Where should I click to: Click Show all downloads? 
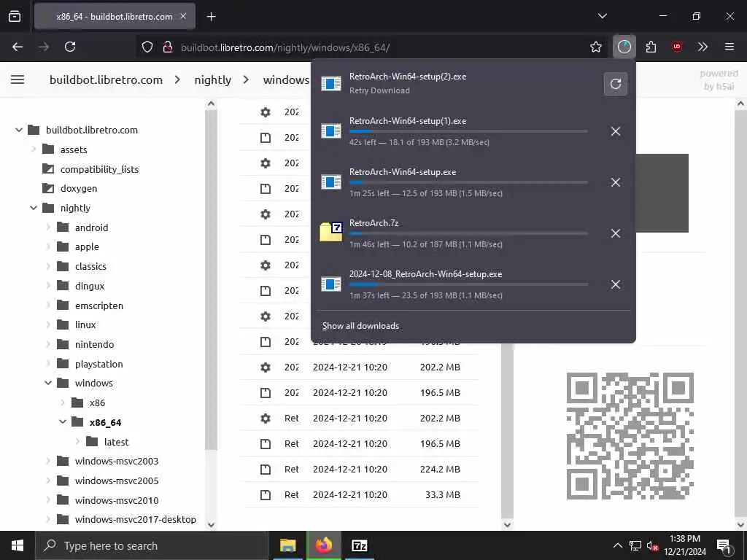[x=360, y=326]
